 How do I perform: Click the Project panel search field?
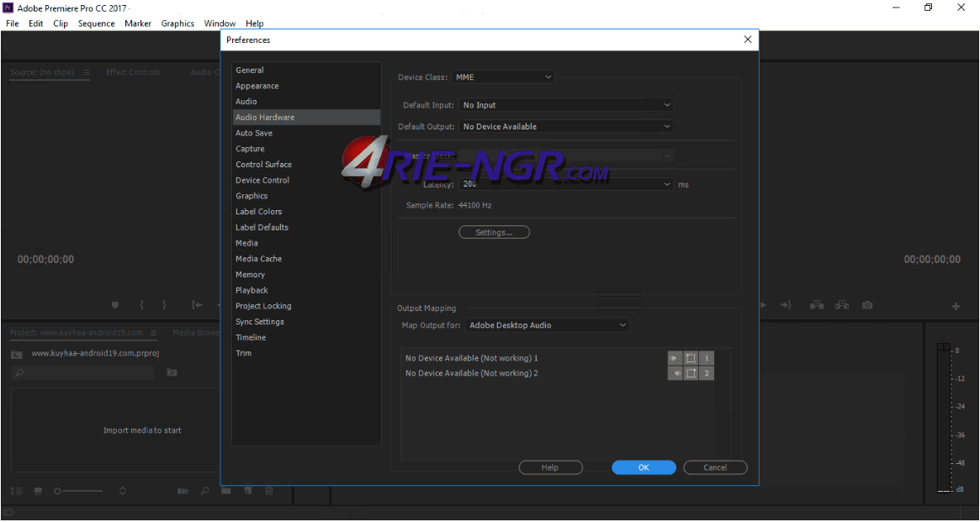[x=82, y=372]
